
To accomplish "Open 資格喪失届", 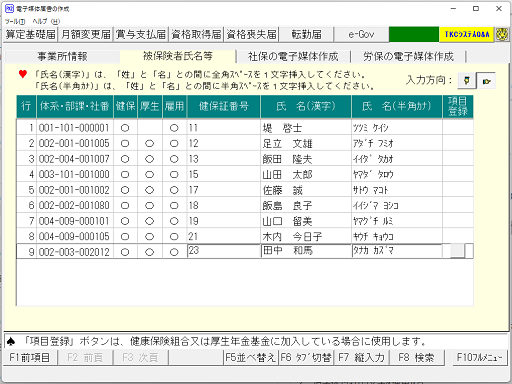I will coord(251,34).
